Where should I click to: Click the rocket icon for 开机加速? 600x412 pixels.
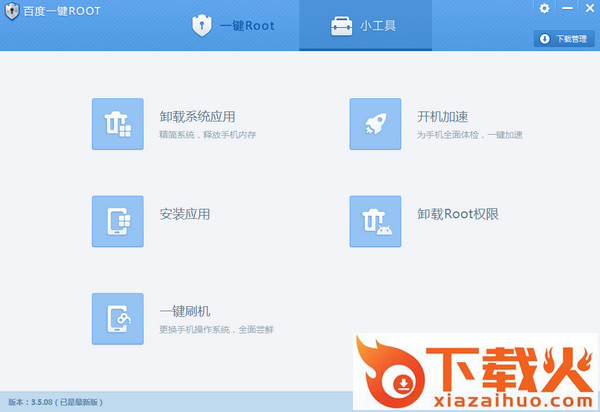[x=375, y=124]
